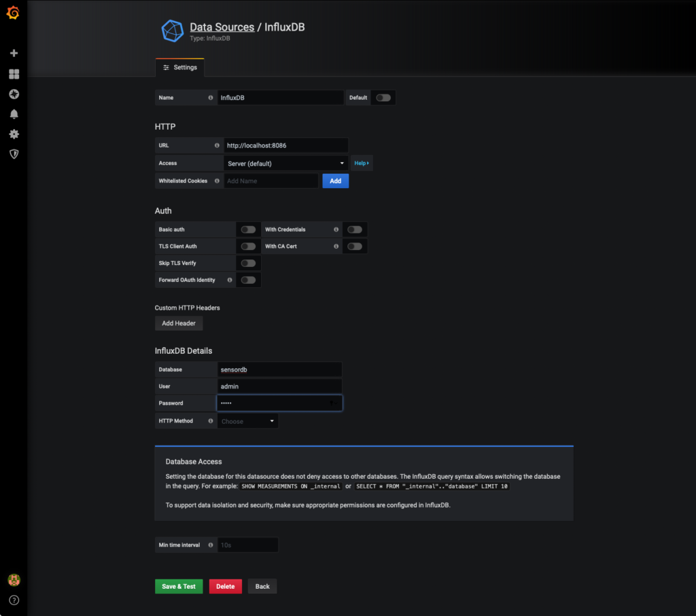The image size is (696, 616).
Task: Open the Configuration gear icon
Action: [x=14, y=134]
